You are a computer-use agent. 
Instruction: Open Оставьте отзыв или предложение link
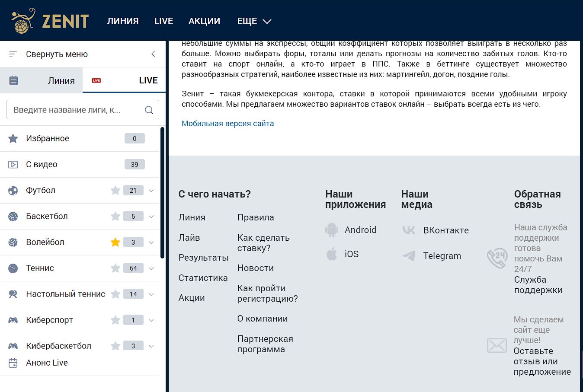542,361
